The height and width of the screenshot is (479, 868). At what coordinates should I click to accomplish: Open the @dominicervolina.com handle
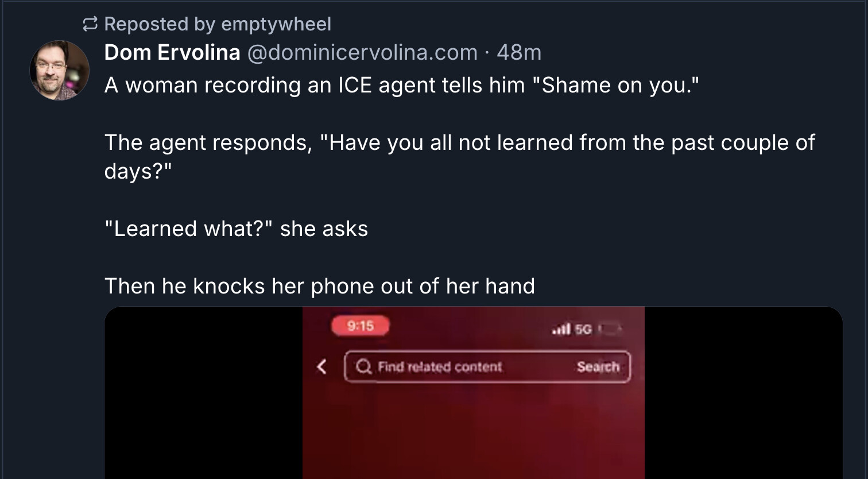(x=362, y=52)
